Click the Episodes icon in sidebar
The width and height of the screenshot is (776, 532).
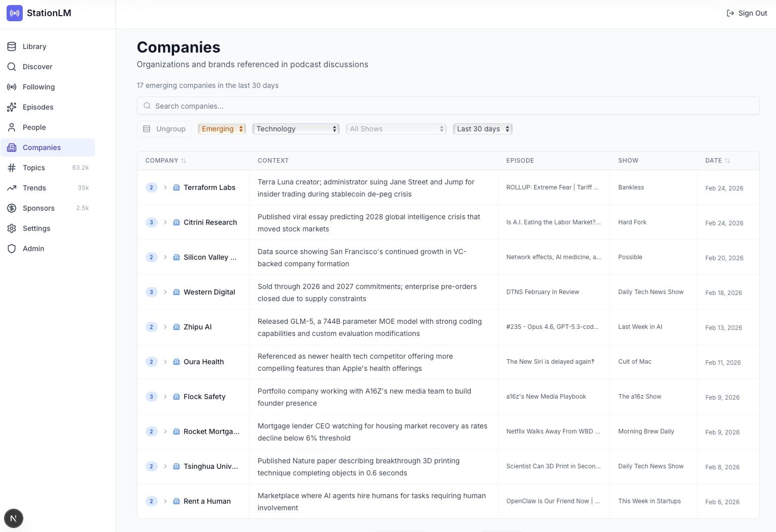point(12,107)
